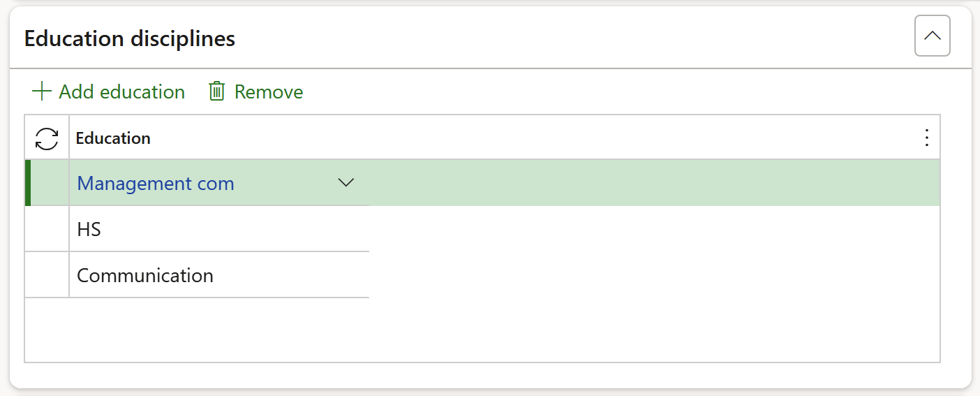Image resolution: width=980 pixels, height=396 pixels.
Task: Click the Education disciplines section title
Action: 130,38
